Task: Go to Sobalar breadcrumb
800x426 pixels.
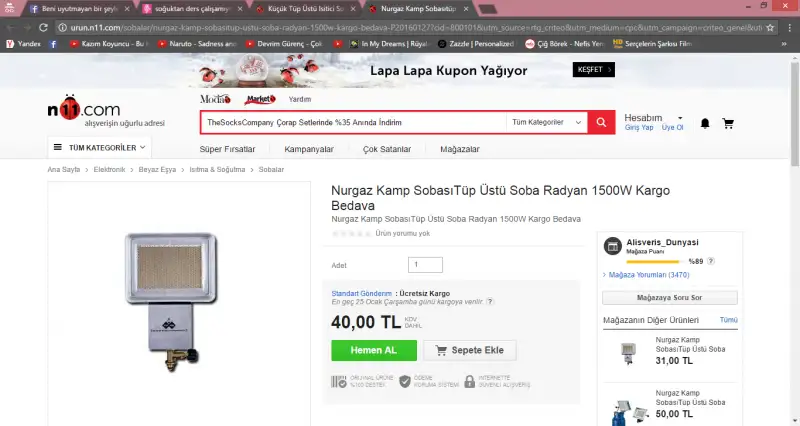Action: 271,169
